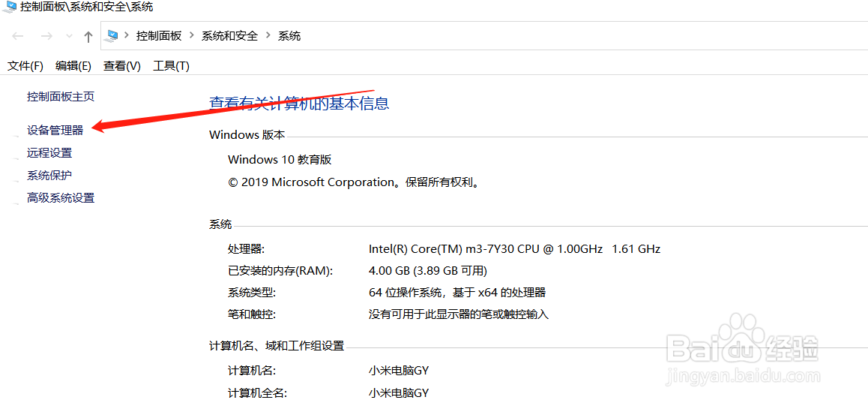Click the 计算机名、域和工作组设置 section header
868x406 pixels.
(277, 346)
